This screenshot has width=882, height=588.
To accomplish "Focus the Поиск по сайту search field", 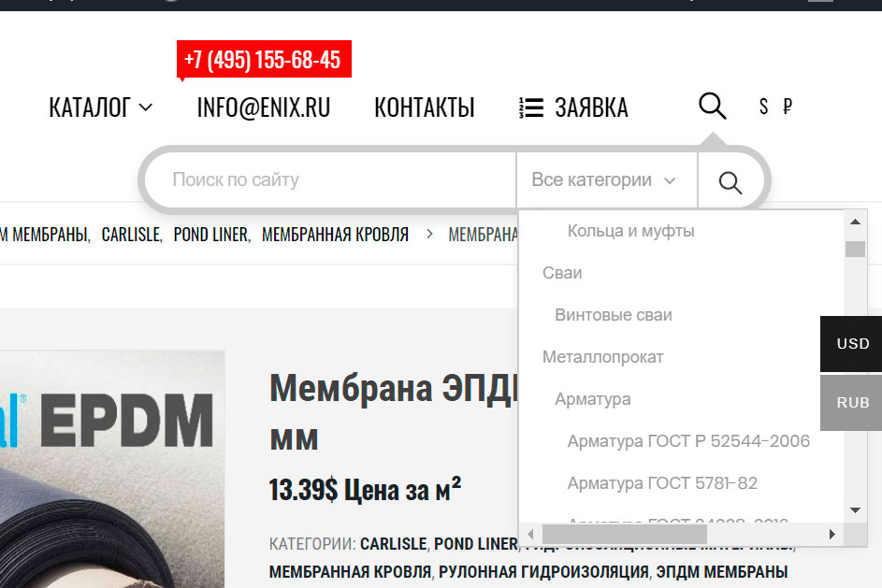I will pyautogui.click(x=331, y=179).
